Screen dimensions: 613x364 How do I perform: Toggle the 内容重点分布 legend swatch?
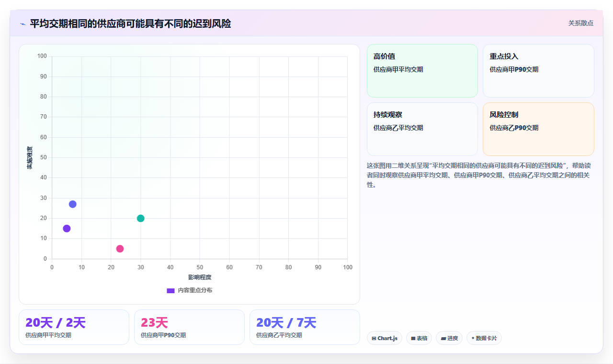[170, 290]
